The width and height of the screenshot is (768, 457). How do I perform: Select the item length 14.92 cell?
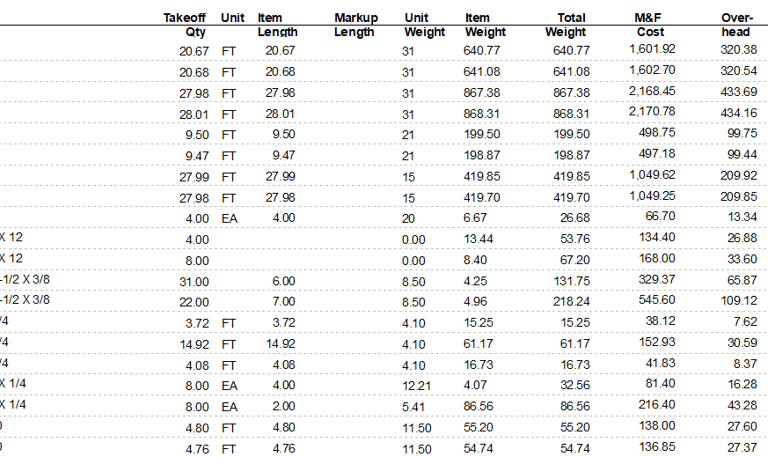[281, 344]
